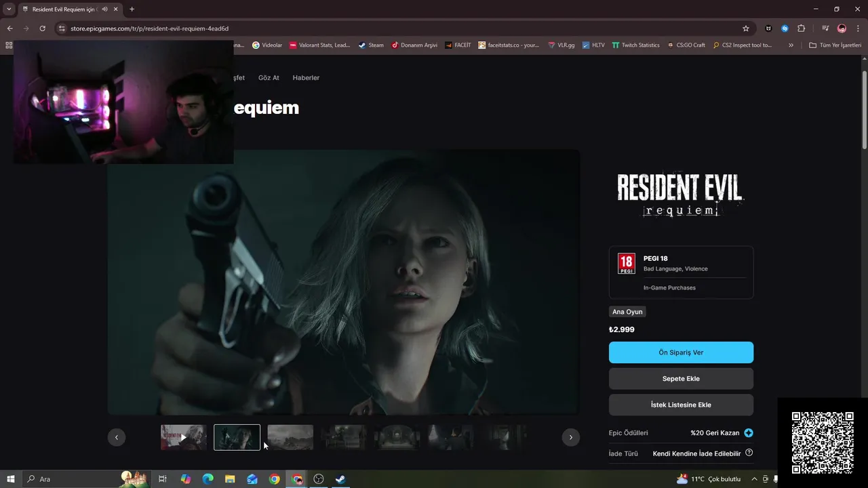
Task: Click the ₺2.999 price text
Action: point(622,329)
